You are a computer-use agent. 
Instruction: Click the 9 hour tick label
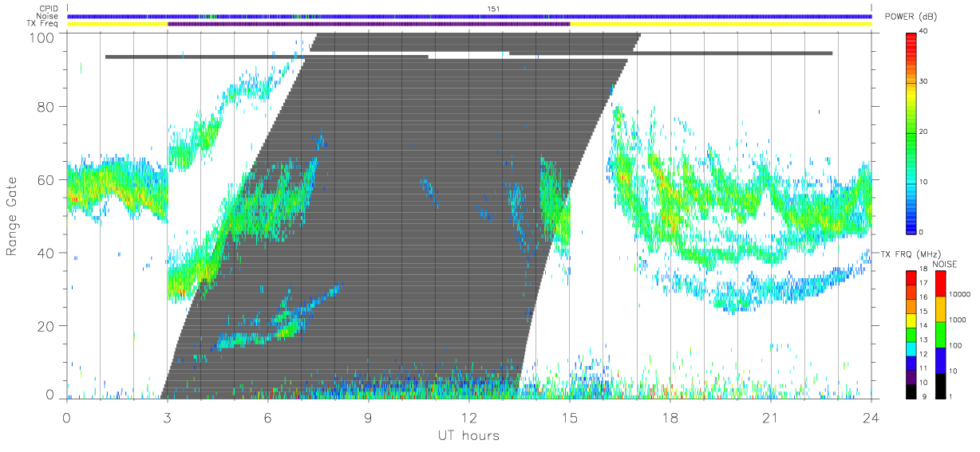click(369, 417)
